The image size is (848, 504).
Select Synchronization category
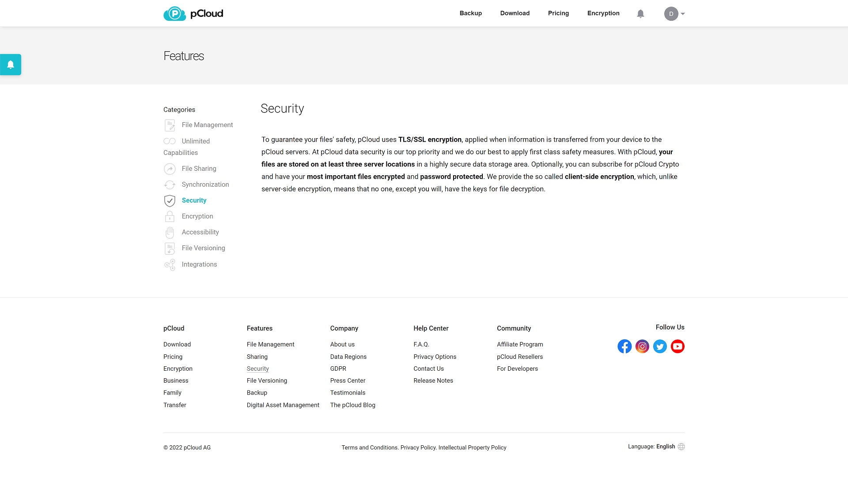pos(205,184)
